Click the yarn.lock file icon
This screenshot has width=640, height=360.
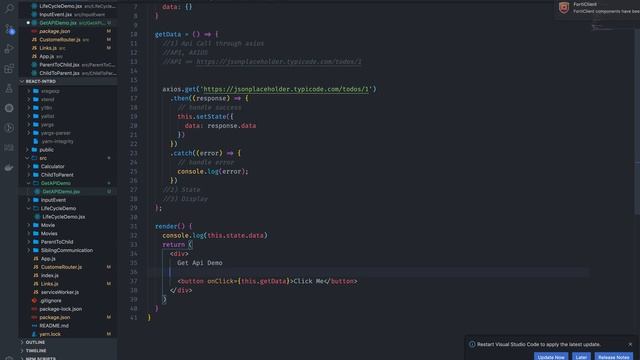pos(34,334)
